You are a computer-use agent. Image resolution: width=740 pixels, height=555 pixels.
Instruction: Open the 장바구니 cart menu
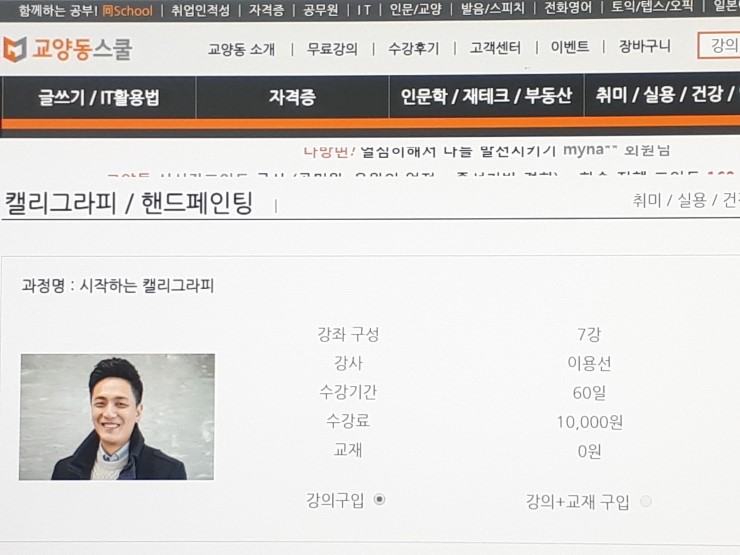[x=644, y=46]
